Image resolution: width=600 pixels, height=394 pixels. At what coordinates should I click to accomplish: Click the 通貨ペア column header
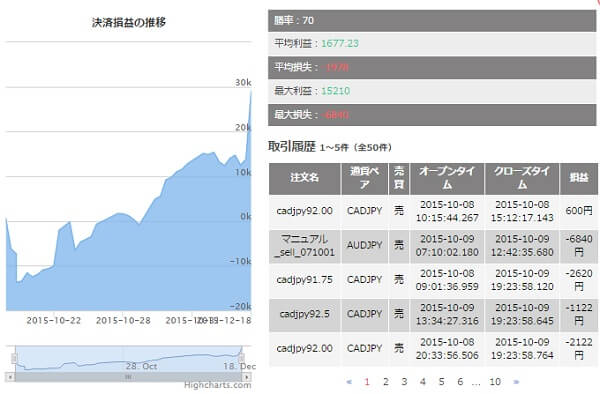click(364, 179)
